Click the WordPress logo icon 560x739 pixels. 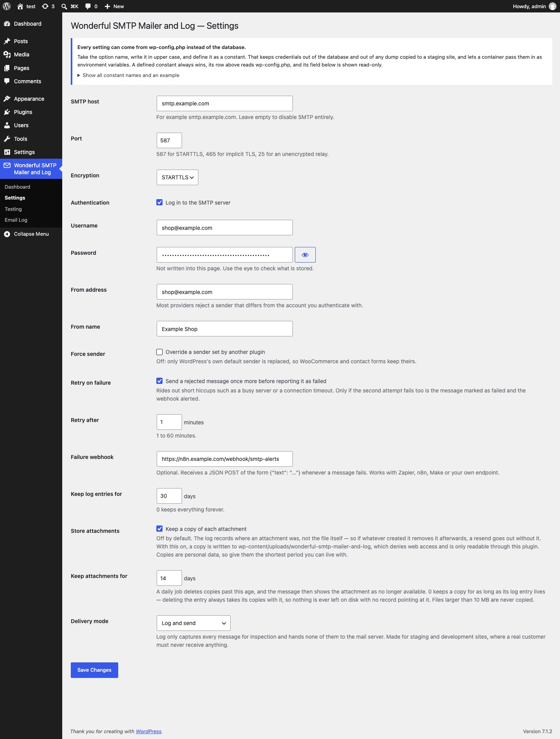point(7,6)
